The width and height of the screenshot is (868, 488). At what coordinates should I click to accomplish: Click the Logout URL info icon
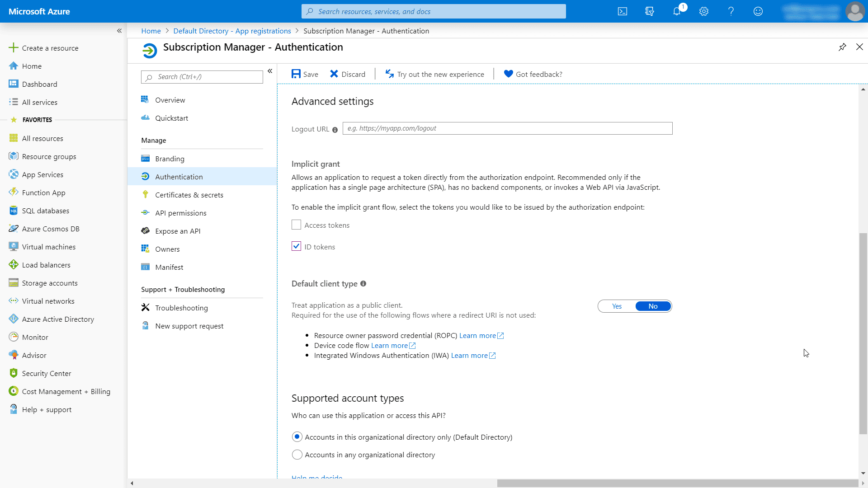335,130
